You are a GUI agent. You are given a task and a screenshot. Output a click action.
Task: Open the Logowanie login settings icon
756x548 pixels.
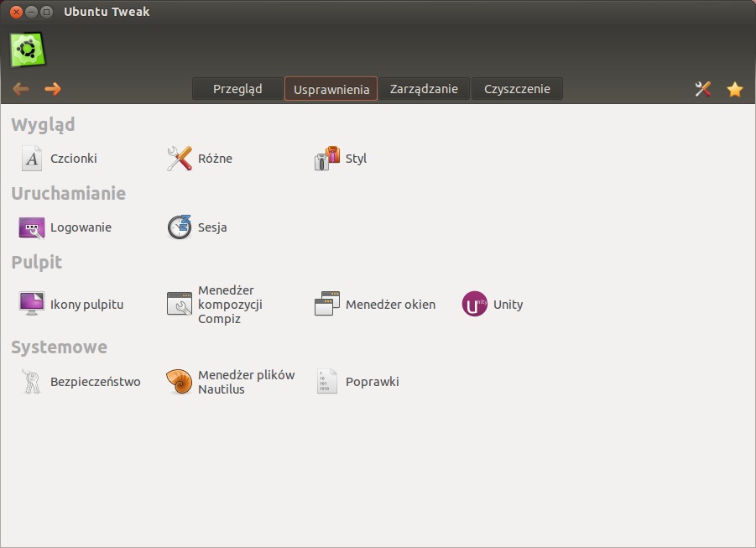[32, 227]
